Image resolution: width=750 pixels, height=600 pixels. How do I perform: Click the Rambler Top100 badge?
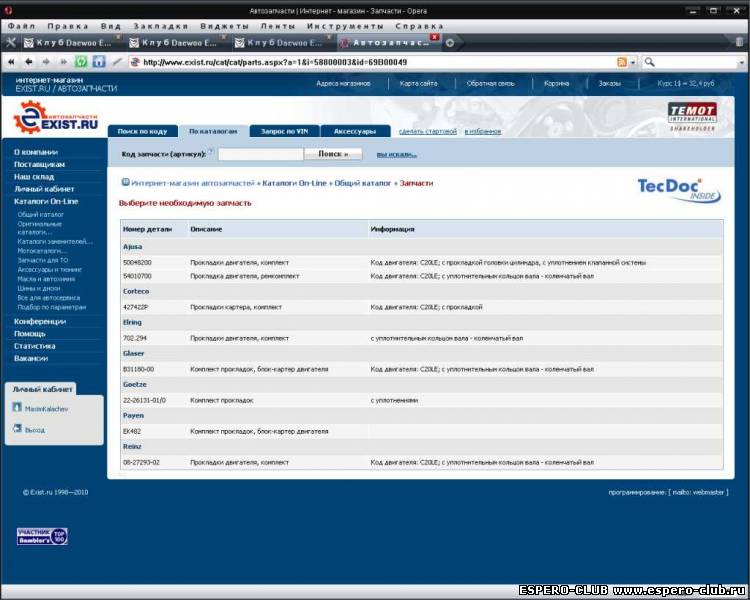[x=42, y=536]
